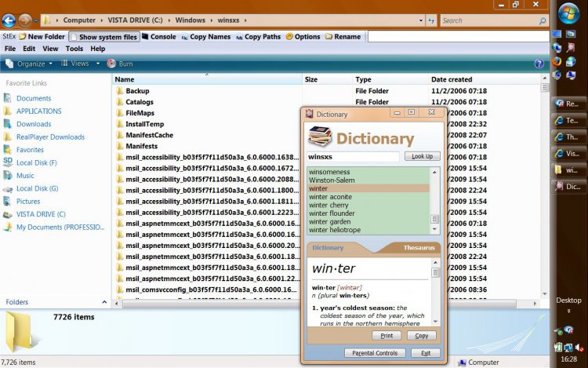Viewport: 588px width, 368px height.
Task: Click the blue Help question mark icon
Action: pos(539,64)
